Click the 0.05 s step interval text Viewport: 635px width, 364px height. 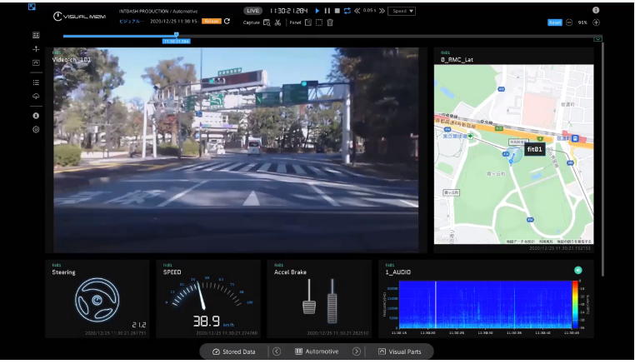tap(369, 11)
